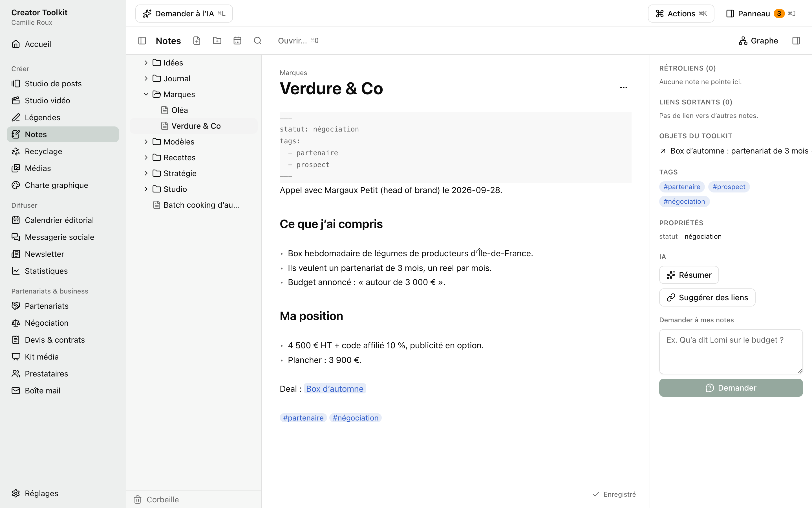Screen dimensions: 812x508
Task: Open Studio vidéo section
Action: pyautogui.click(x=63, y=100)
